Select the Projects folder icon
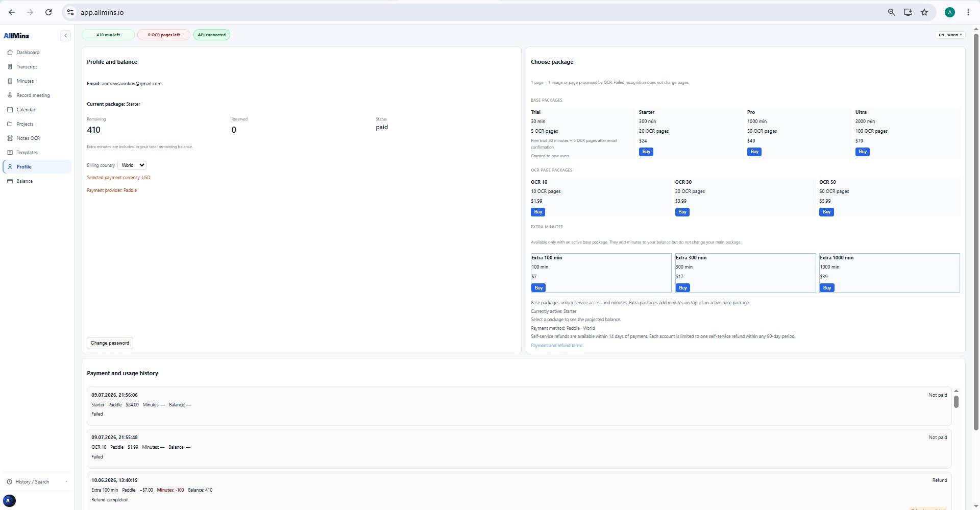The image size is (980, 510). (10, 124)
